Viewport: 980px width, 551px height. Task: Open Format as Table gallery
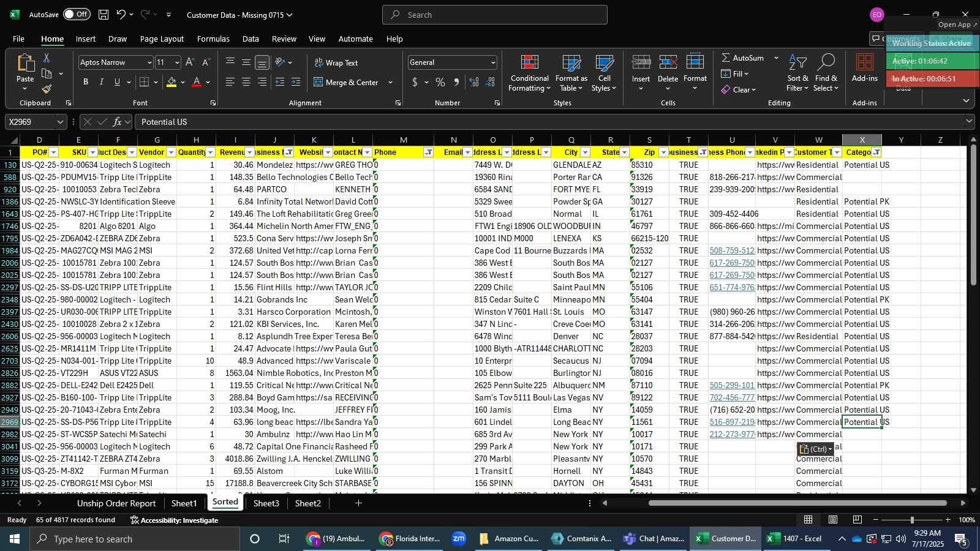(x=571, y=73)
